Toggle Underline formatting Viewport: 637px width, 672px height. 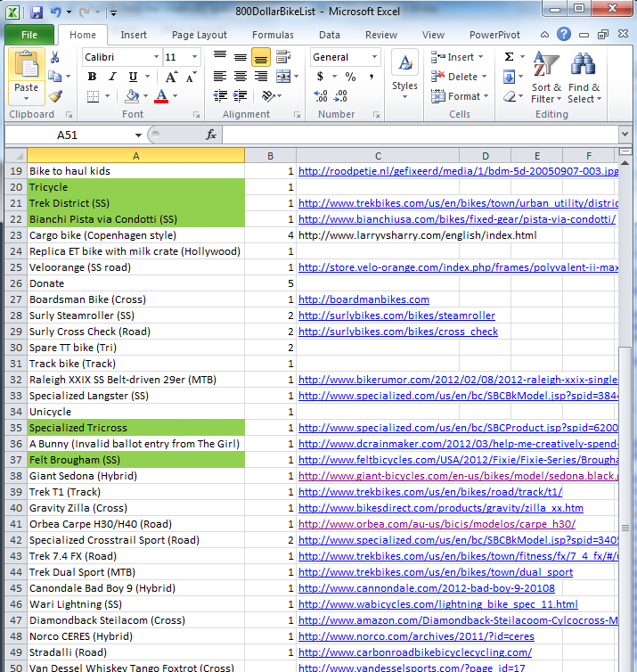[134, 77]
